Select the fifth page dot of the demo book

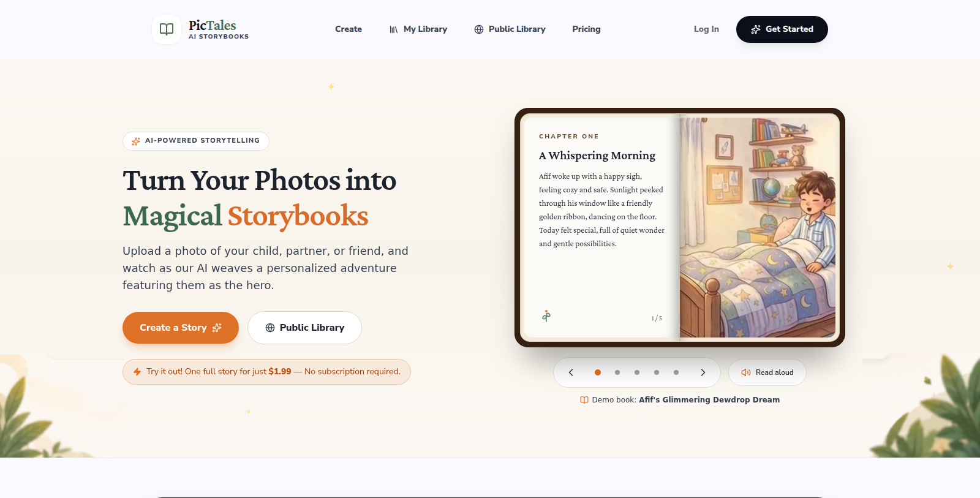(676, 372)
